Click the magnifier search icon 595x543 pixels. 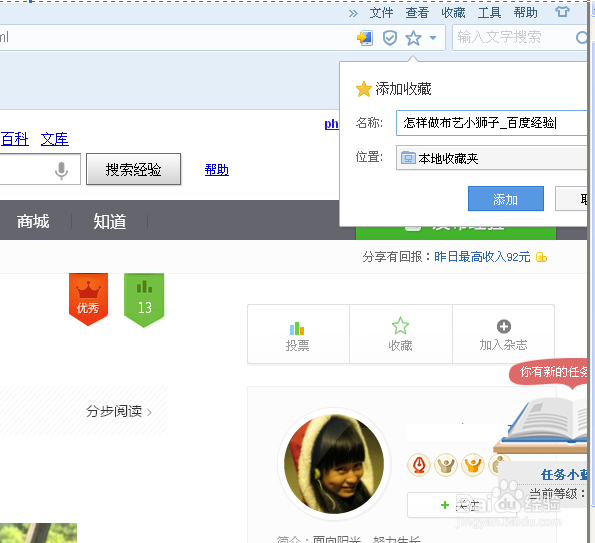point(582,38)
